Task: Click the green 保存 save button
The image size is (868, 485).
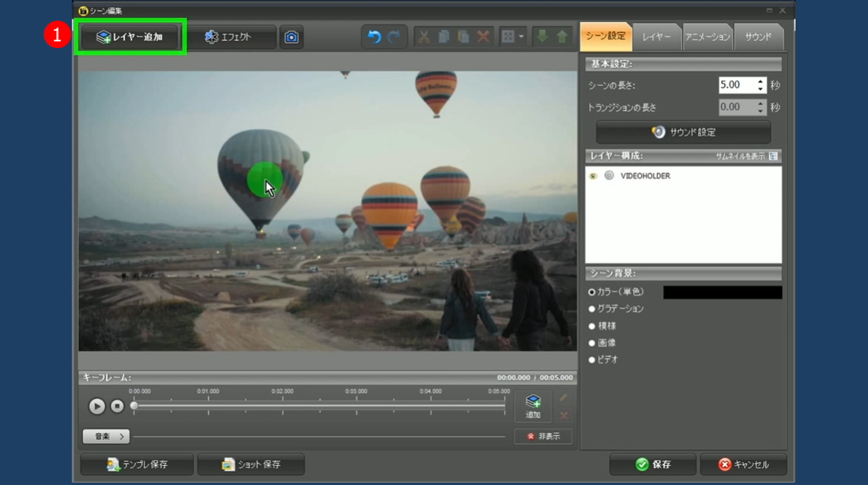Action: [653, 464]
